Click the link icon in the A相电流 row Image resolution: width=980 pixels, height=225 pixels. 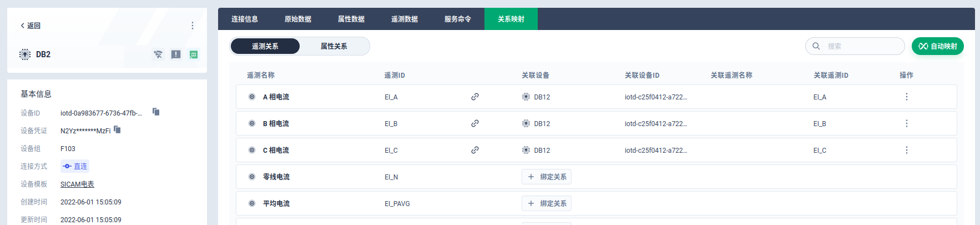tap(475, 97)
